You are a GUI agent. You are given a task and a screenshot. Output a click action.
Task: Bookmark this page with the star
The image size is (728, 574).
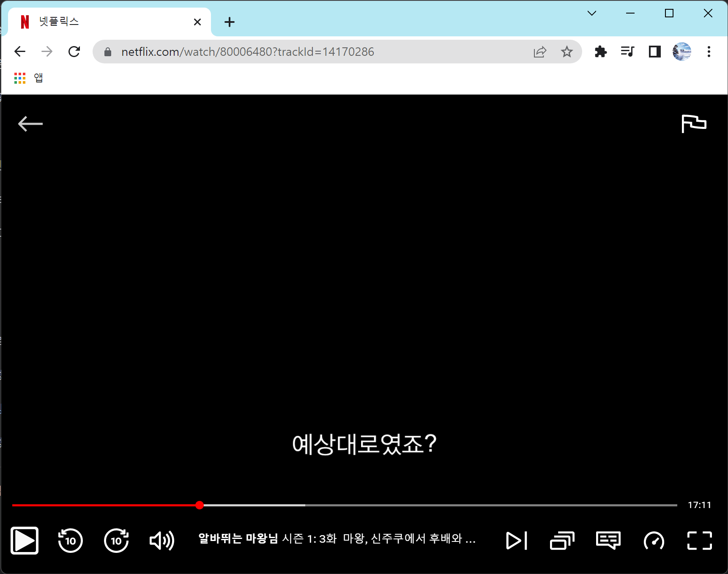coord(567,52)
